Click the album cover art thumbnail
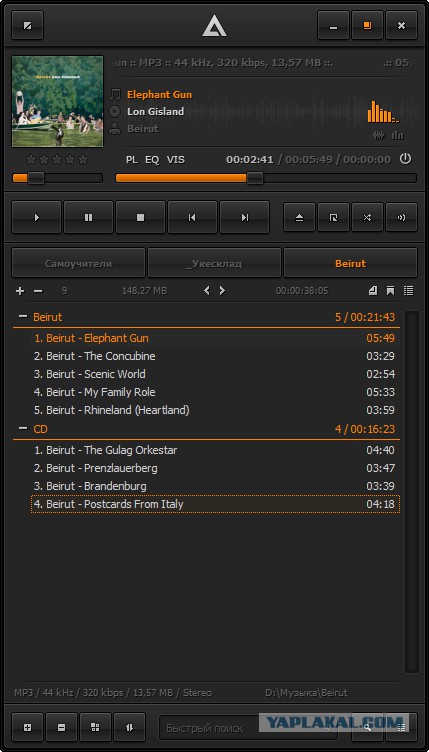 pos(58,101)
